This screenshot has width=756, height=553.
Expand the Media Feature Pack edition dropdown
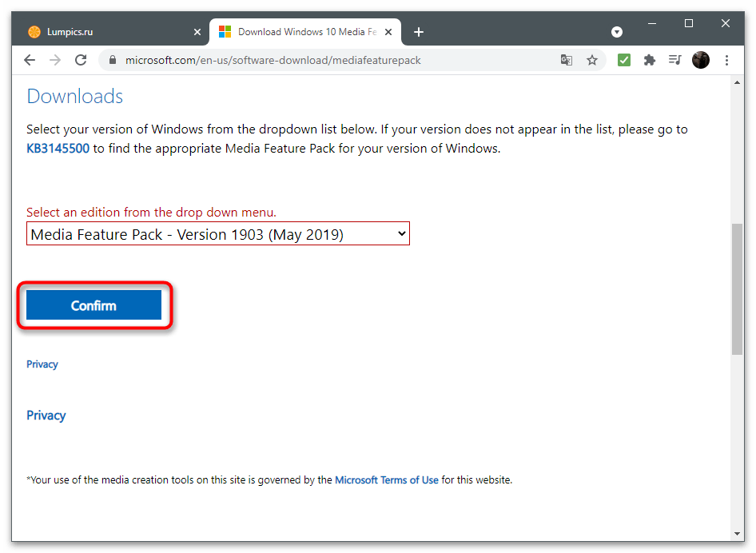point(218,234)
